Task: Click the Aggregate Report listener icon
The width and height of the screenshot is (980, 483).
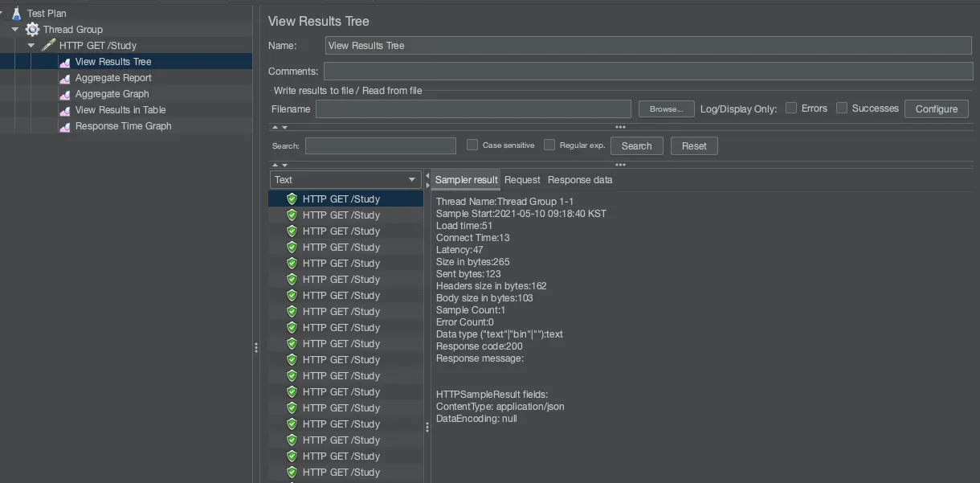Action: 64,78
